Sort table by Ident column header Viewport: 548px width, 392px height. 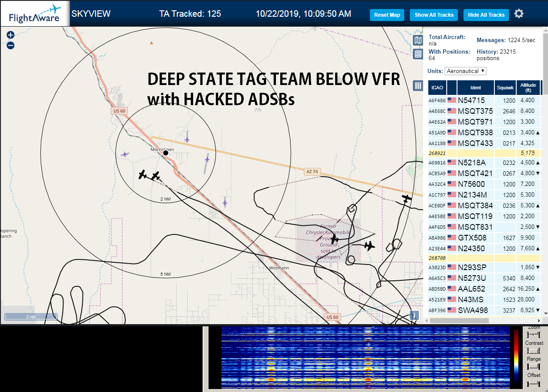476,88
